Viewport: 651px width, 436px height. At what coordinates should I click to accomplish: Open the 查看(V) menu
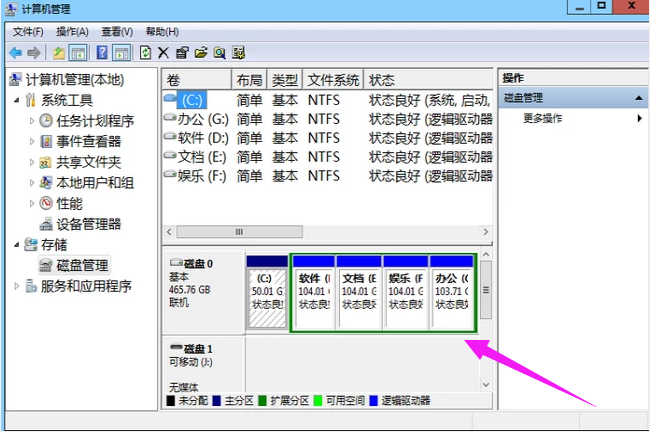[116, 32]
